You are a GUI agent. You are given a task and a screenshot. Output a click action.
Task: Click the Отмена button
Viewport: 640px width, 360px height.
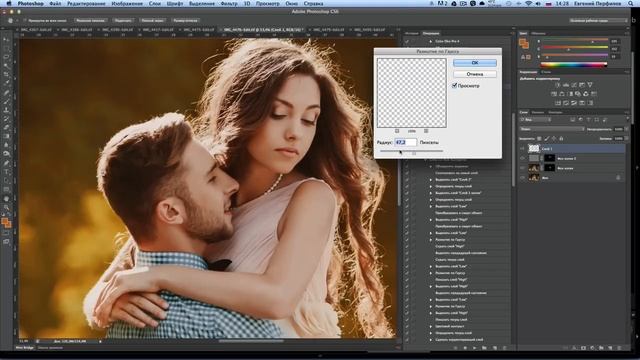tap(475, 74)
